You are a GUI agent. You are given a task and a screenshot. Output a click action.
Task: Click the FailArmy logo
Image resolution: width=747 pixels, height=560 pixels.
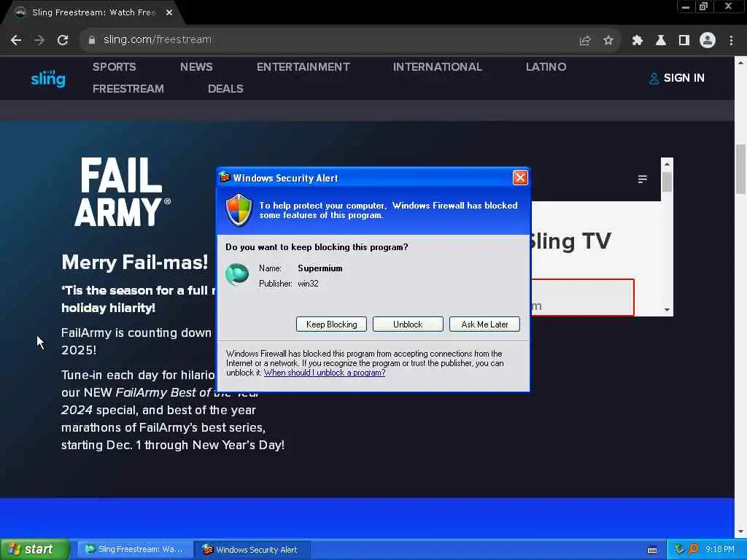[x=122, y=192]
